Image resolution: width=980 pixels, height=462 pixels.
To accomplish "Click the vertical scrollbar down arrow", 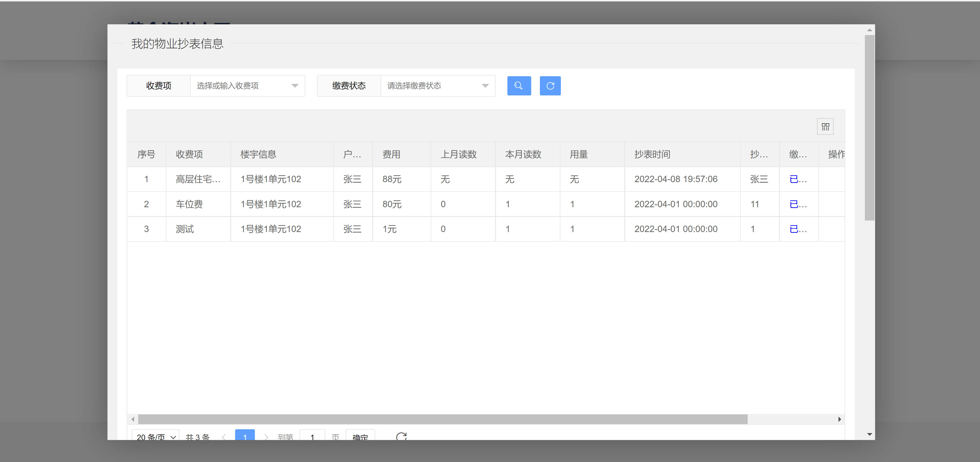I will (869, 434).
